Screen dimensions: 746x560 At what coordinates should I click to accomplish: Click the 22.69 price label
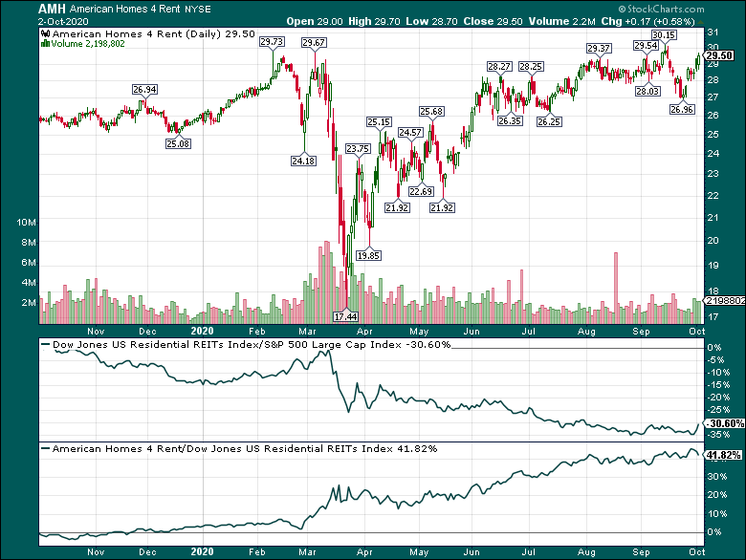pyautogui.click(x=421, y=191)
